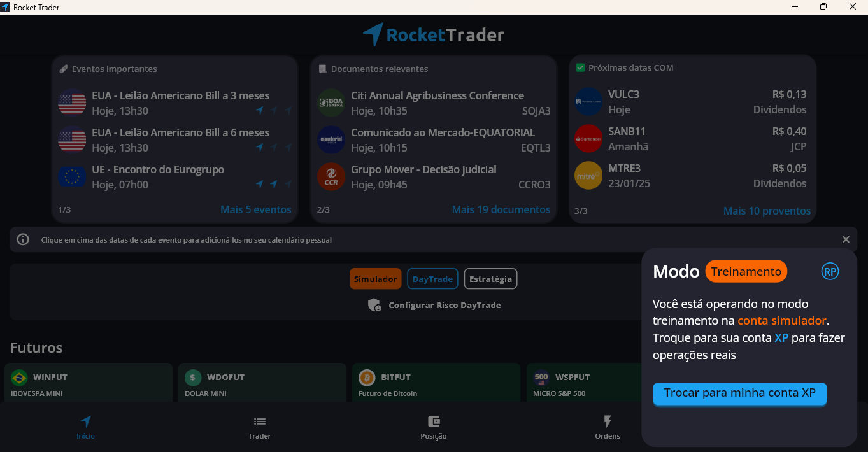Click the orange "conta simulador" text

click(782, 321)
